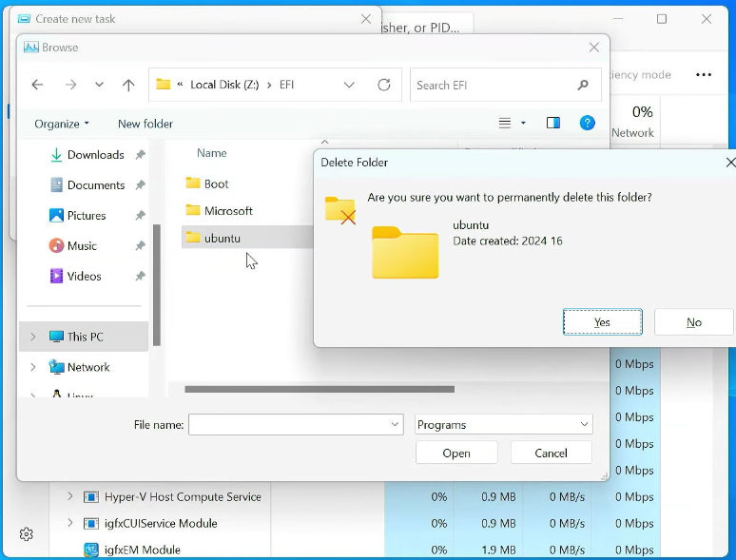736x560 pixels.
Task: Confirm deletion with the Yes button
Action: pyautogui.click(x=602, y=322)
